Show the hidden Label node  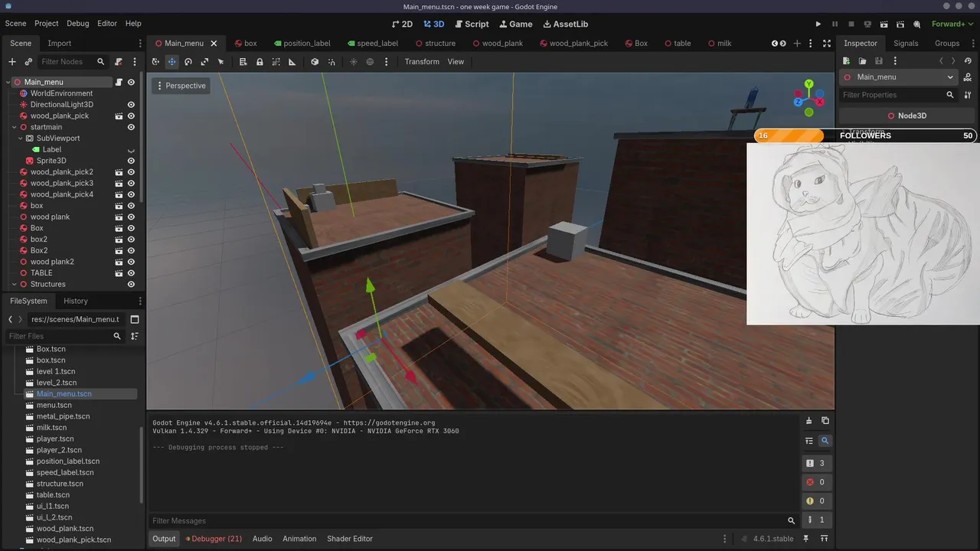pyautogui.click(x=131, y=150)
